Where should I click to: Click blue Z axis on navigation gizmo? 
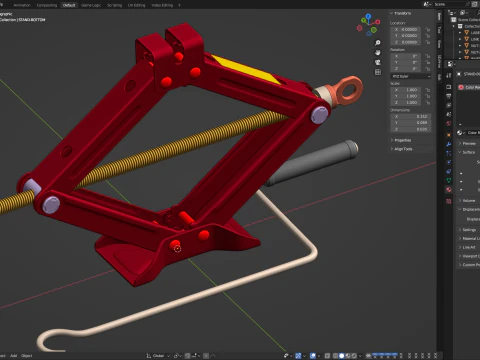368,16
